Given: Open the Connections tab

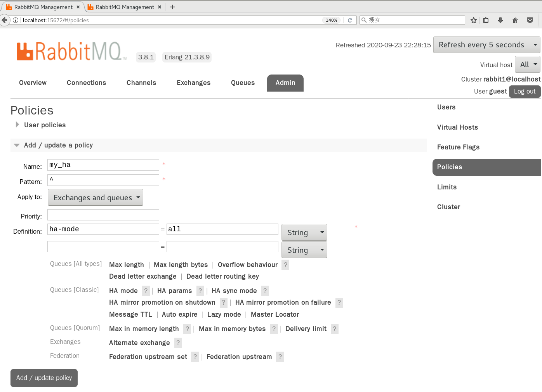Looking at the screenshot, I should click(86, 83).
